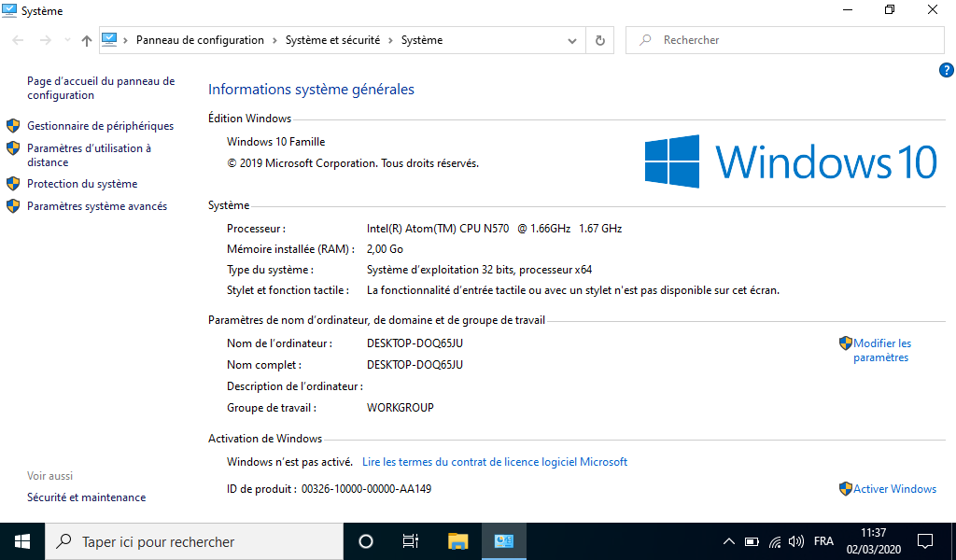Click FRA input language indicator

click(x=823, y=541)
